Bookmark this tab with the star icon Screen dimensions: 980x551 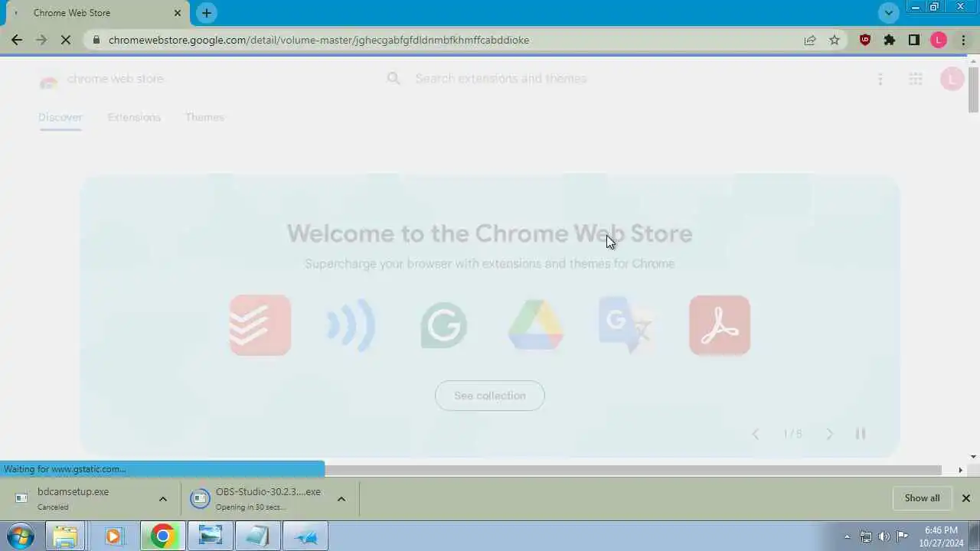(835, 40)
